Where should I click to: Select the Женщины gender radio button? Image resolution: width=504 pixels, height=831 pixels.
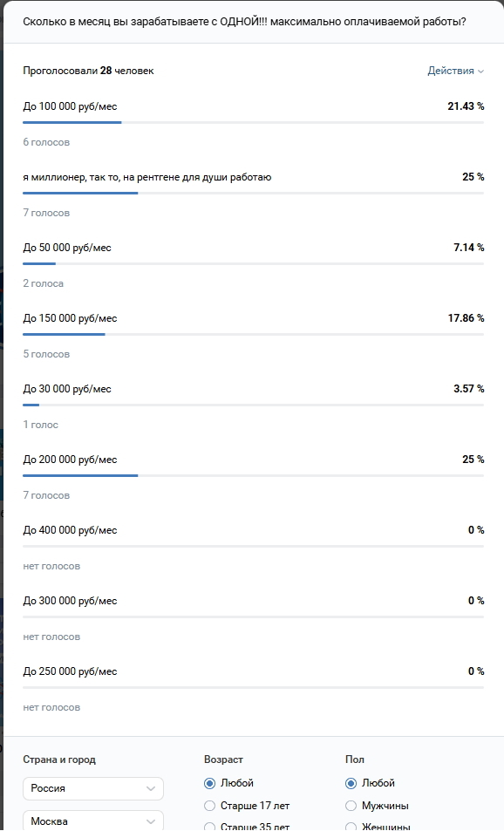[x=351, y=827]
